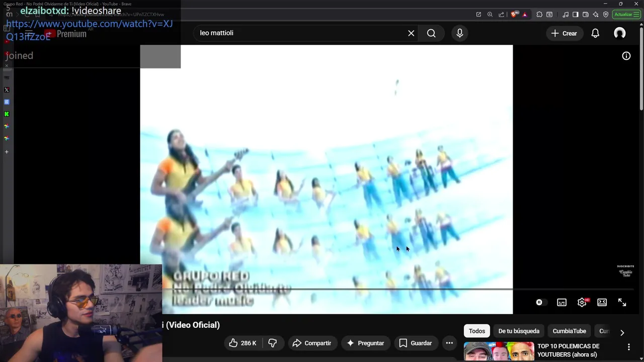644x362 pixels.
Task: Open Brave VPN shield icon
Action: tap(606, 15)
